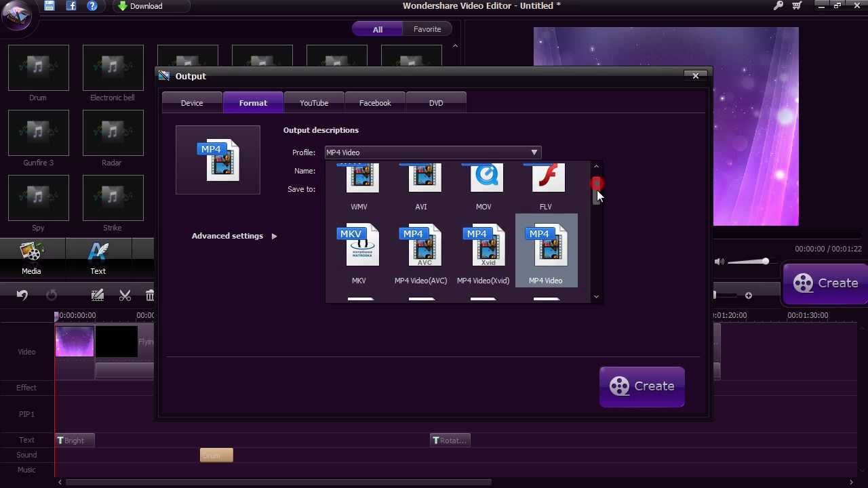Click the scissors split icon
This screenshot has width=868, height=488.
coord(125,295)
